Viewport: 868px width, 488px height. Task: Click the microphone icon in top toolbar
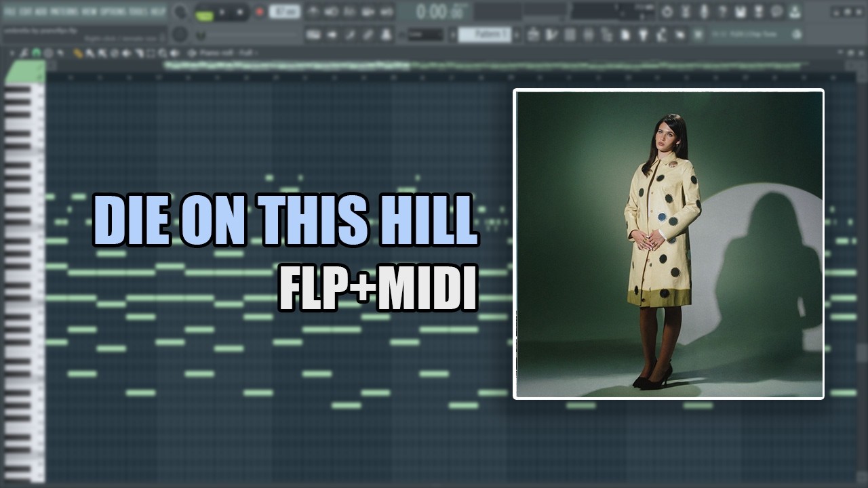click(x=704, y=12)
